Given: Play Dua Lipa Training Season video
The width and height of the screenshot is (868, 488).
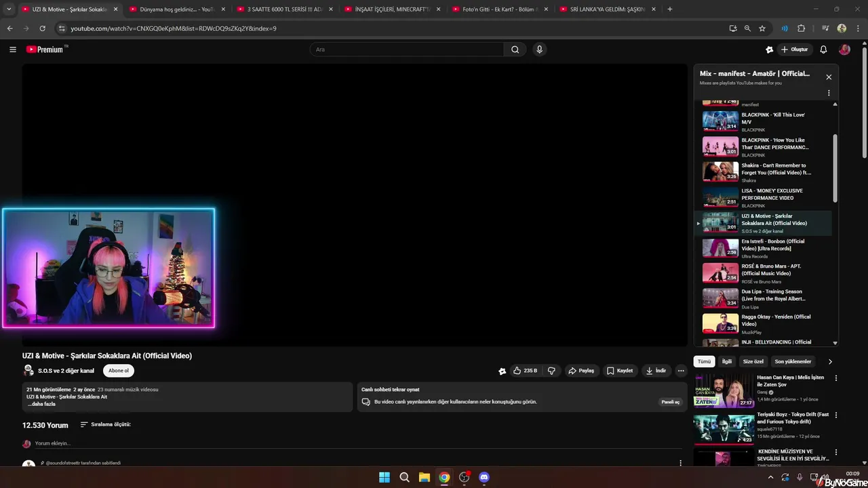Looking at the screenshot, I should pos(764,298).
